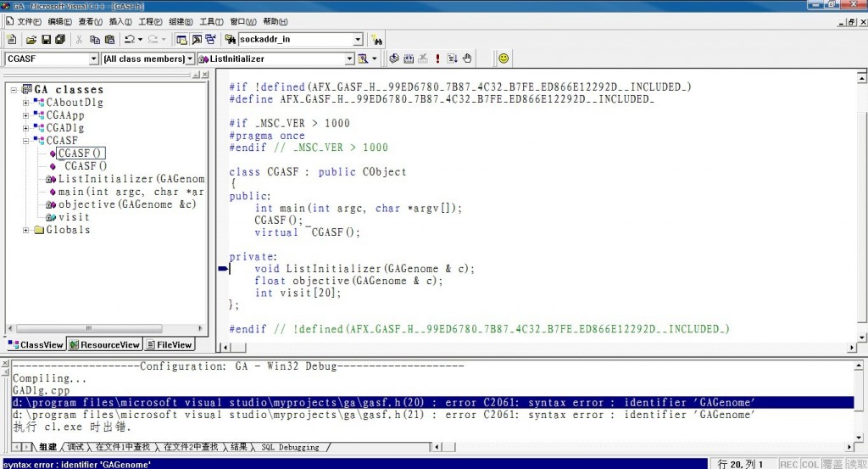Select the visit member tree item
868x469 pixels.
coord(74,217)
